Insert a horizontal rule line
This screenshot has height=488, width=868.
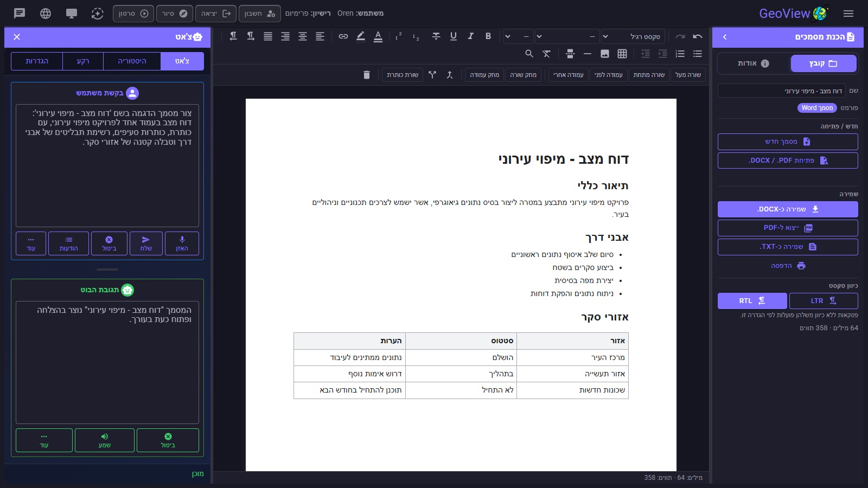tap(588, 54)
